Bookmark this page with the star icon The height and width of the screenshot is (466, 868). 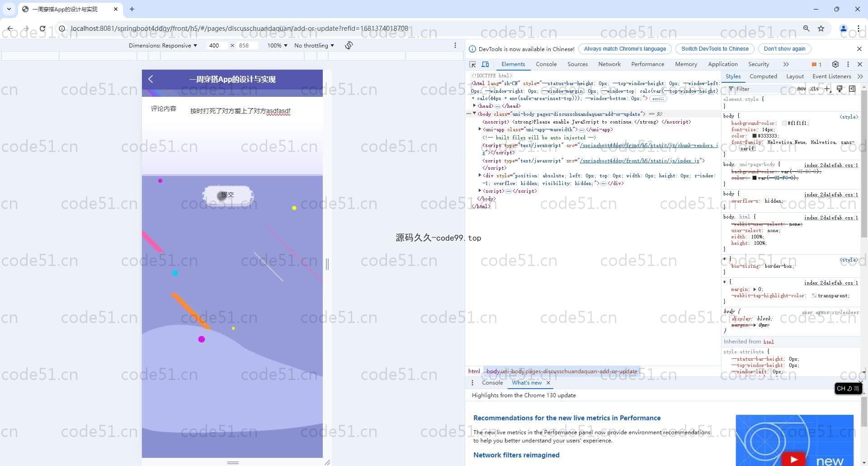coord(821,29)
